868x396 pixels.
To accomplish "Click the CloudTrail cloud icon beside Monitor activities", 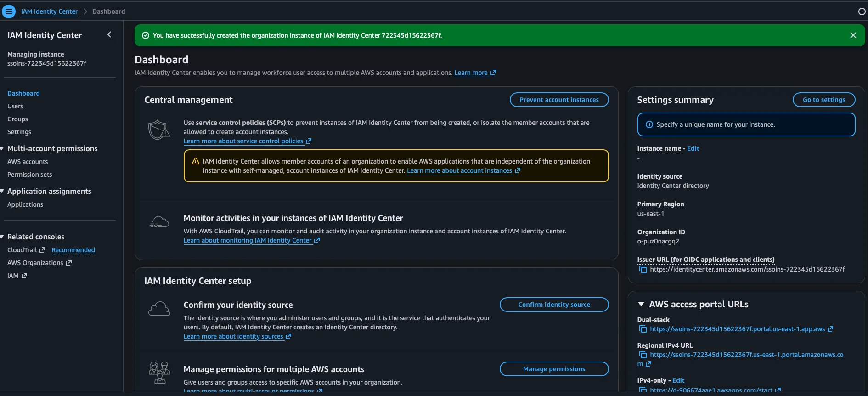I will pos(159,222).
